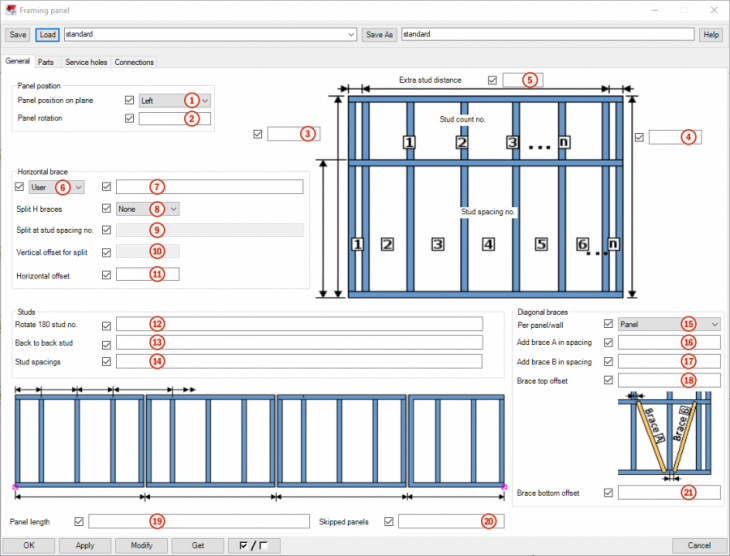
Task: Open the Per panel/wall dropdown
Action: [x=669, y=324]
